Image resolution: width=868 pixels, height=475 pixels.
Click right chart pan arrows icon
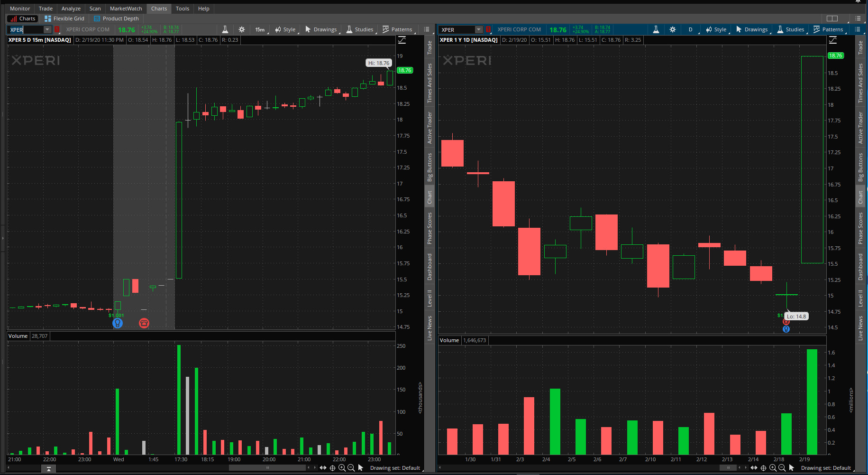(x=754, y=468)
